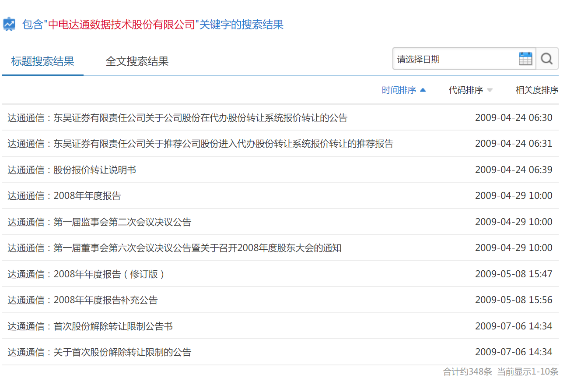588x382 pixels.
Task: Click the magnifier search icon button
Action: [547, 58]
